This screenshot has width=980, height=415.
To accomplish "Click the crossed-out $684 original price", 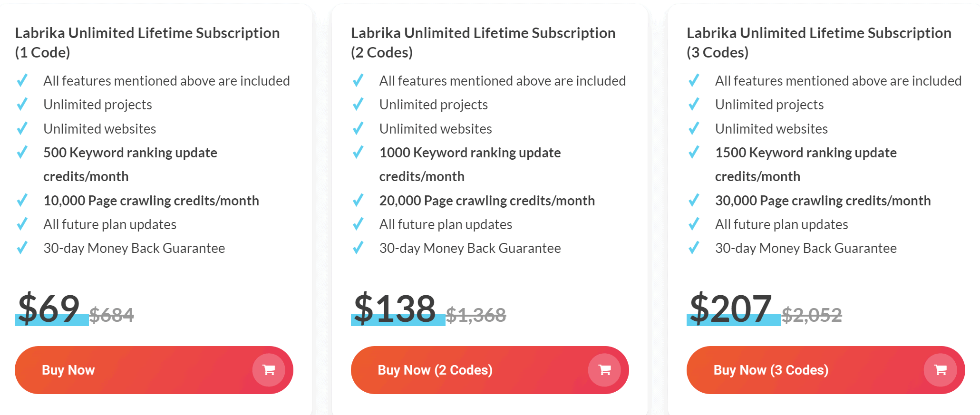I will pos(112,315).
